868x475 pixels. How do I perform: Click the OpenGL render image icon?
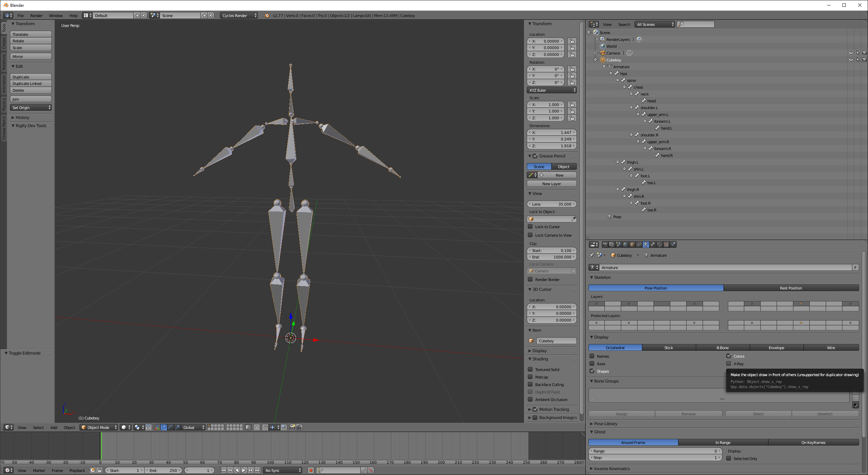point(292,427)
